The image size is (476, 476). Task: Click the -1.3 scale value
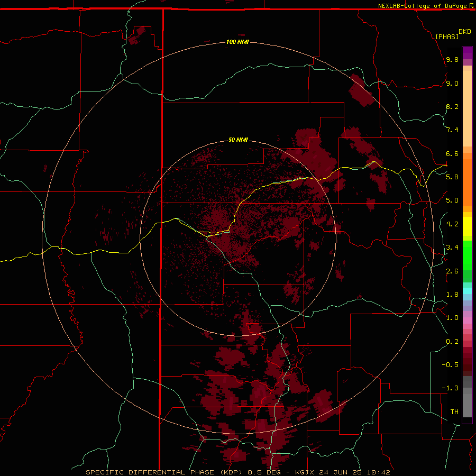(450, 388)
